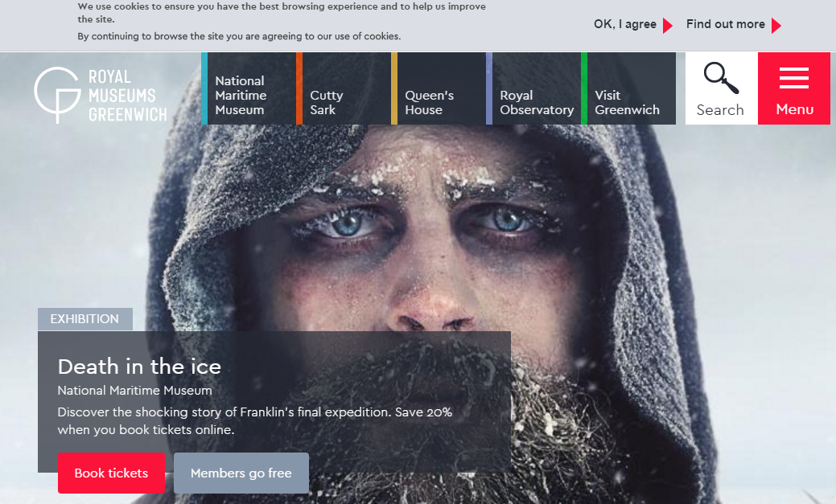Click the red arrow beside Find out more
The image size is (836, 504).
[776, 26]
